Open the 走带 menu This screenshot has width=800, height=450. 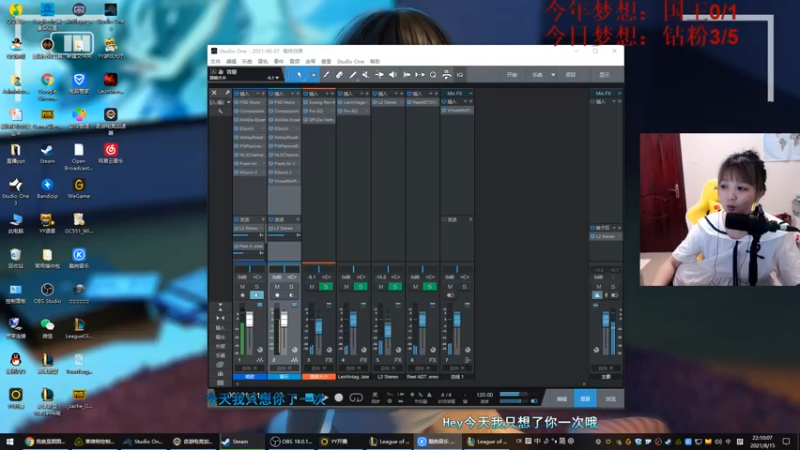[310, 61]
